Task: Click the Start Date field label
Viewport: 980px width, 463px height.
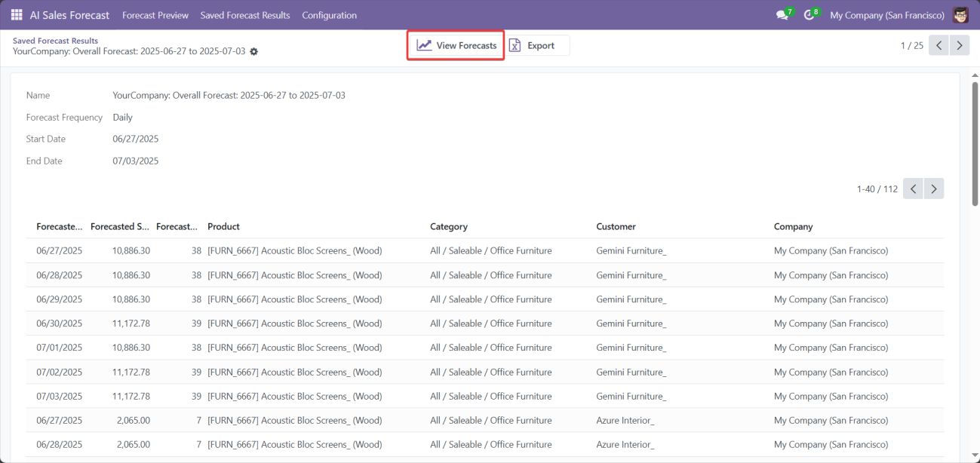Action: pos(46,139)
